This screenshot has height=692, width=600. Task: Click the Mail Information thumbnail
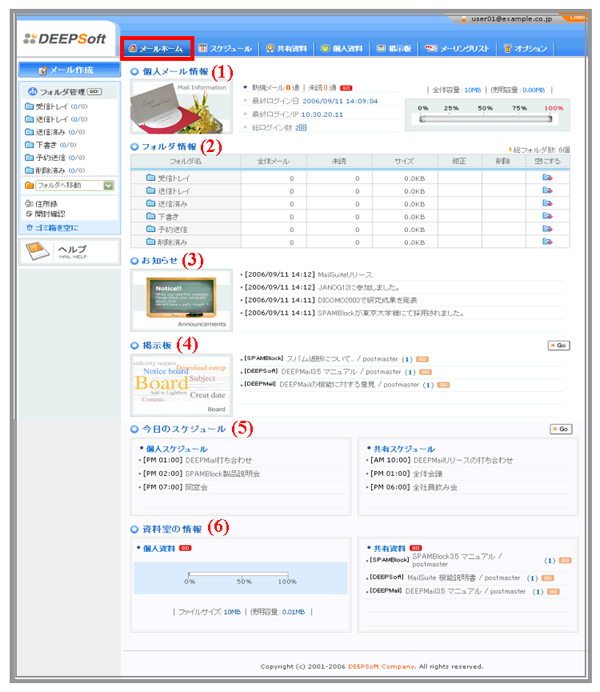coord(181,107)
